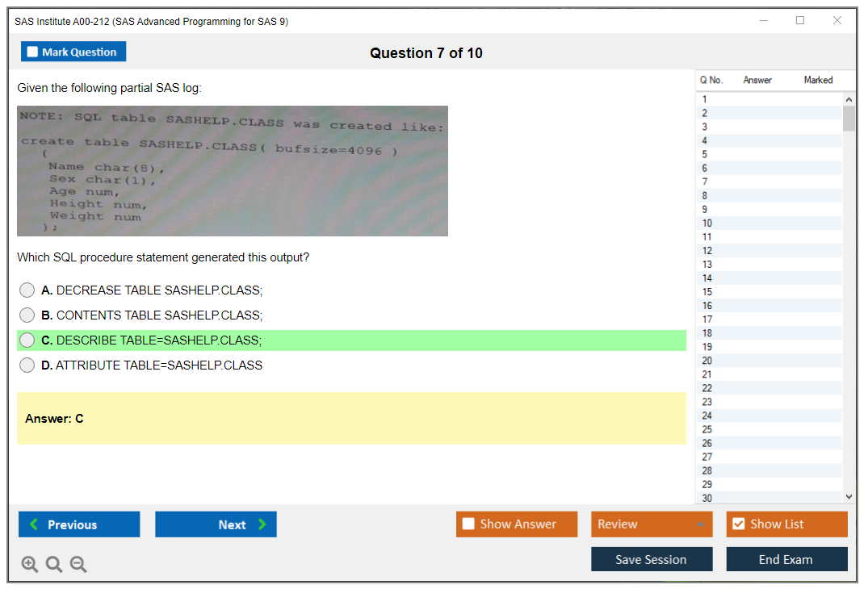The height and width of the screenshot is (593, 868).
Task: Advance with the Next button
Action: [x=216, y=524]
